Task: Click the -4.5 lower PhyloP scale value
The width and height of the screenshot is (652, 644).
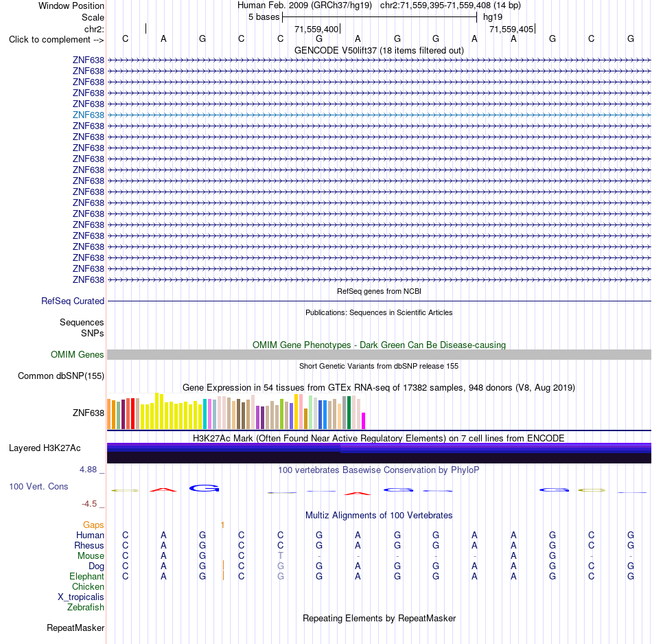Action: pos(89,504)
